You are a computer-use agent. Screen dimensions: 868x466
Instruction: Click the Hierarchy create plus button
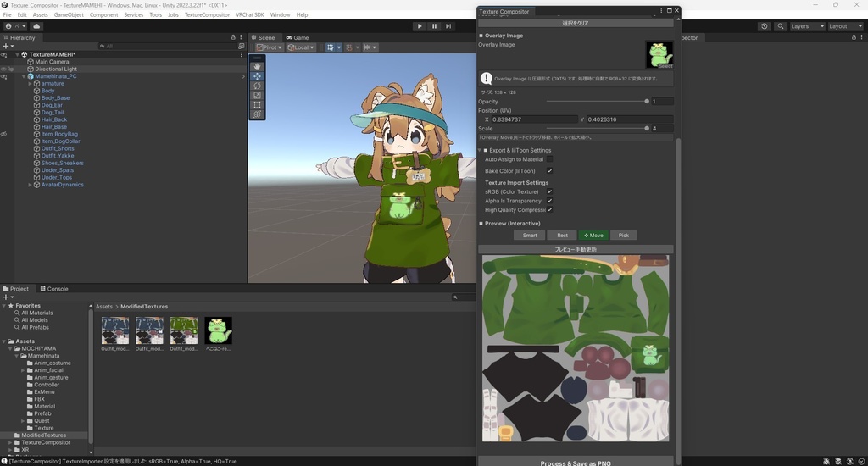pos(8,46)
